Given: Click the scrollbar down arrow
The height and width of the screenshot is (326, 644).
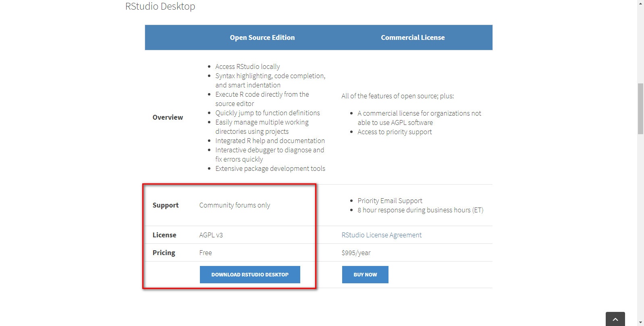Looking at the screenshot, I should coord(640,323).
